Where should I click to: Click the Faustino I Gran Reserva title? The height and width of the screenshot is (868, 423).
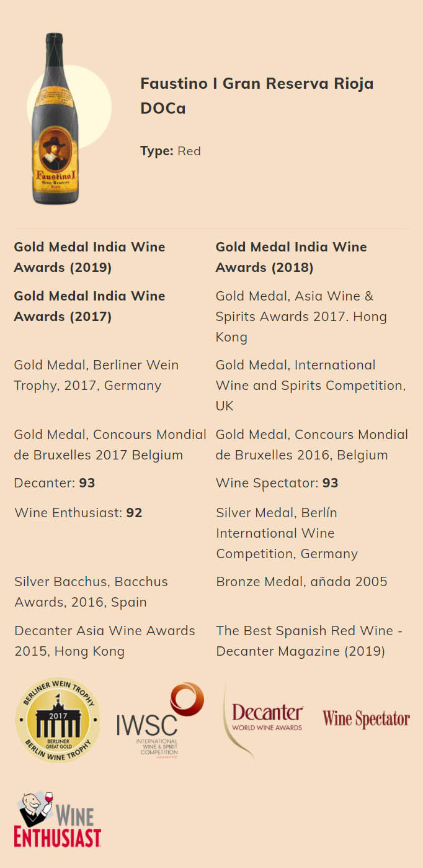pyautogui.click(x=257, y=96)
